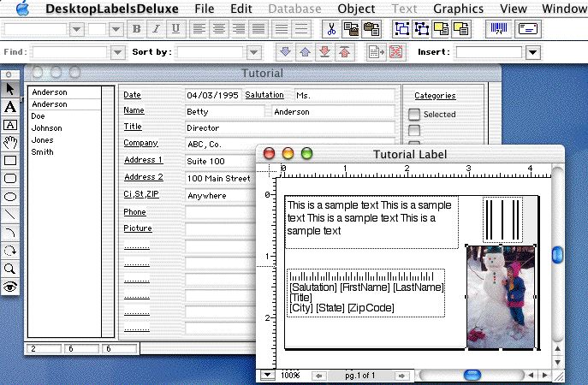Viewport: 588px width, 385px height.
Task: Jump to first record red up arrow
Action: [344, 51]
